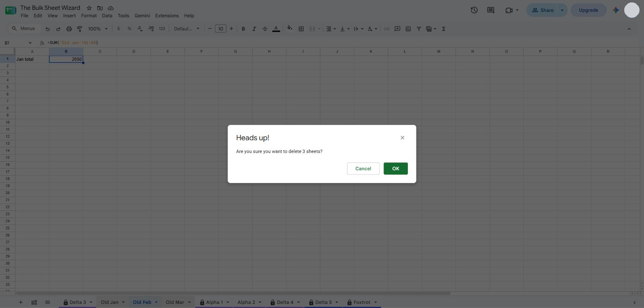Click the insert link icon
644x308 pixels.
tap(386, 29)
